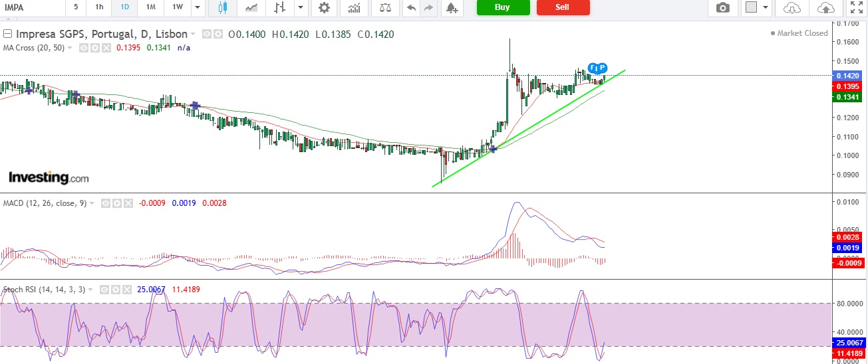Screen dimensions: 868x364
Task: Open the bar-chart templates icon
Action: click(x=355, y=8)
